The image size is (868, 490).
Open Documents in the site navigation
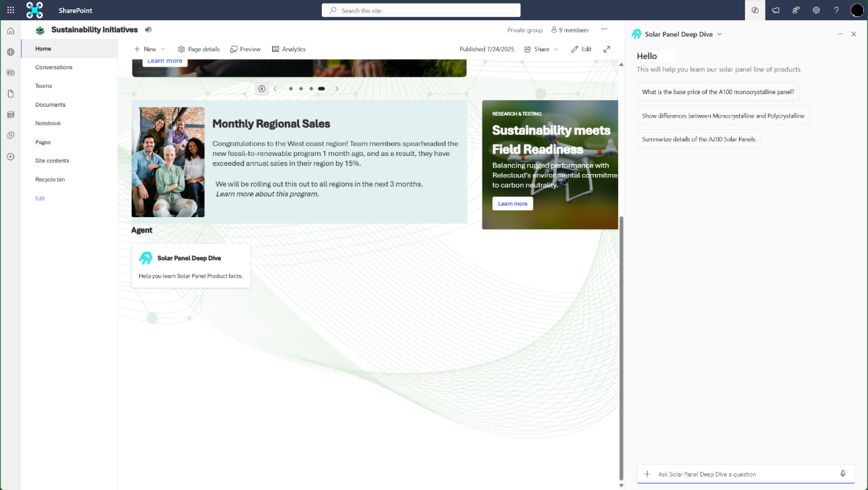coord(50,105)
